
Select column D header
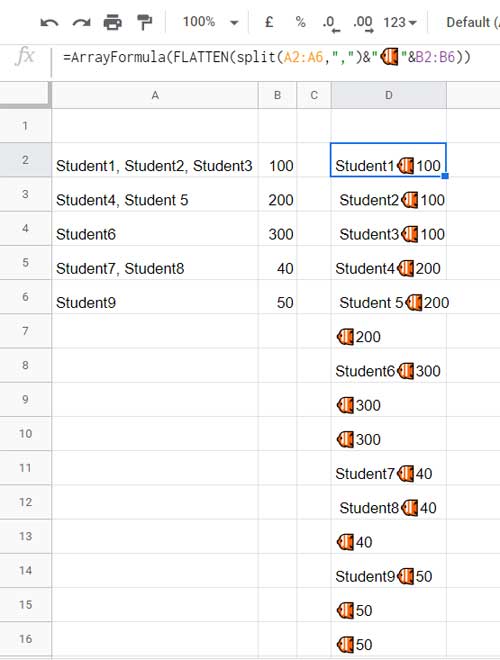pos(389,96)
